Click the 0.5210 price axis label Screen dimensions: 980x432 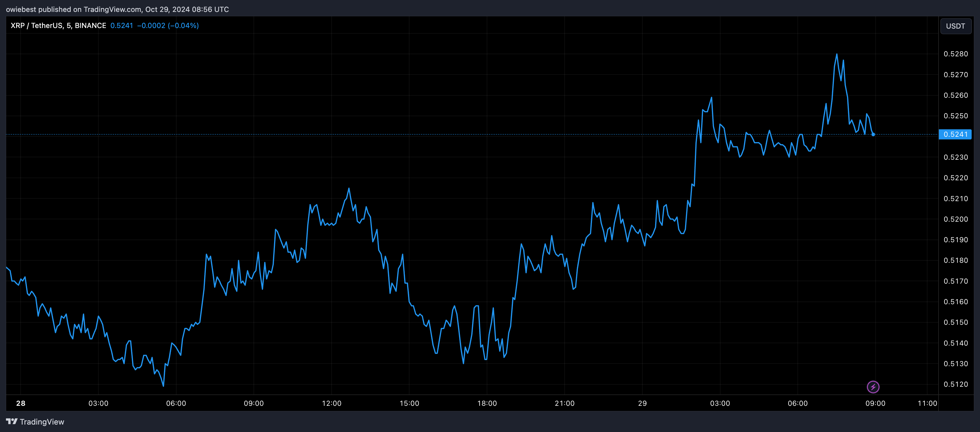pos(956,199)
